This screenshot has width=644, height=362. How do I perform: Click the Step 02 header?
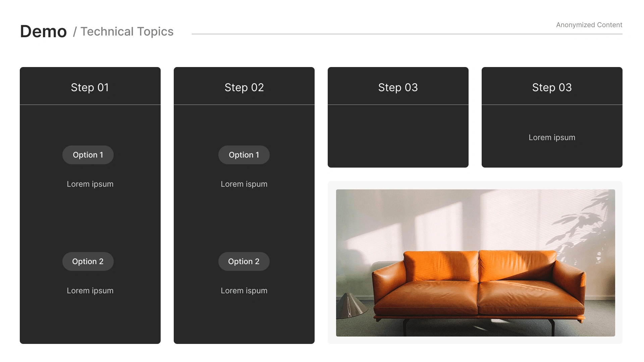click(x=244, y=87)
